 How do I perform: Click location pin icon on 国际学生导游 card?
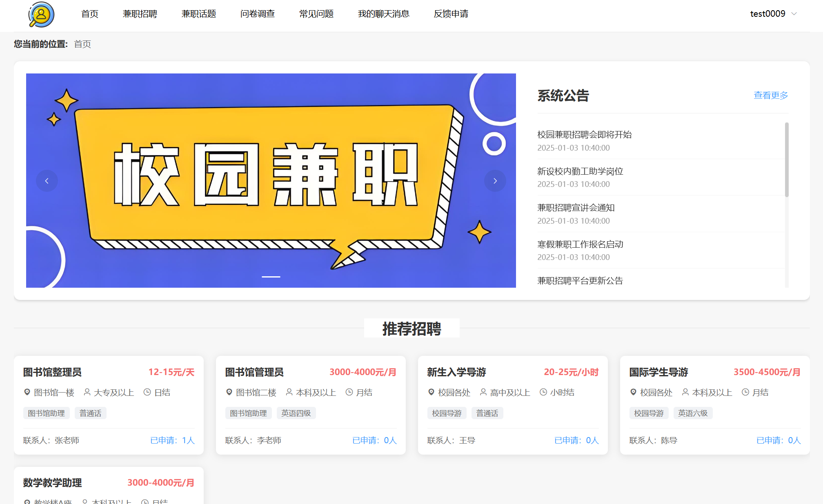(633, 392)
